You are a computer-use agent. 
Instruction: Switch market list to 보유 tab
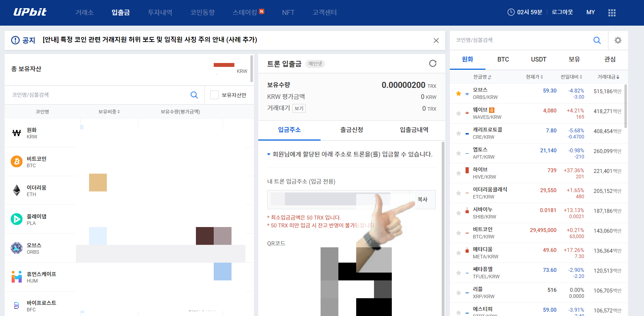coord(574,59)
